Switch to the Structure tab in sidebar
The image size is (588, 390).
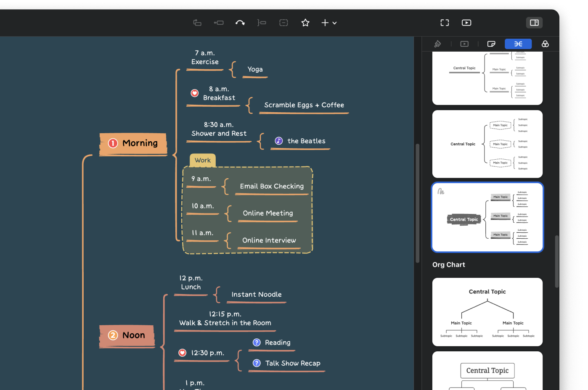pyautogui.click(x=518, y=43)
